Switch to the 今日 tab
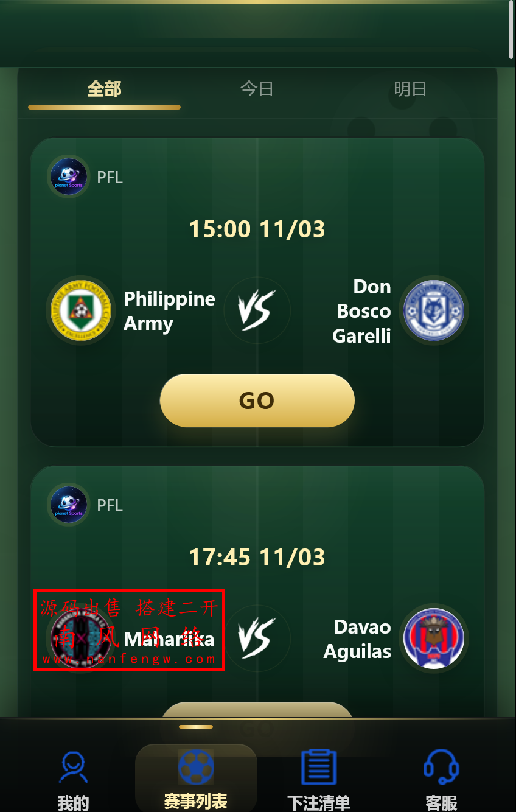This screenshot has height=812, width=516. click(x=257, y=89)
